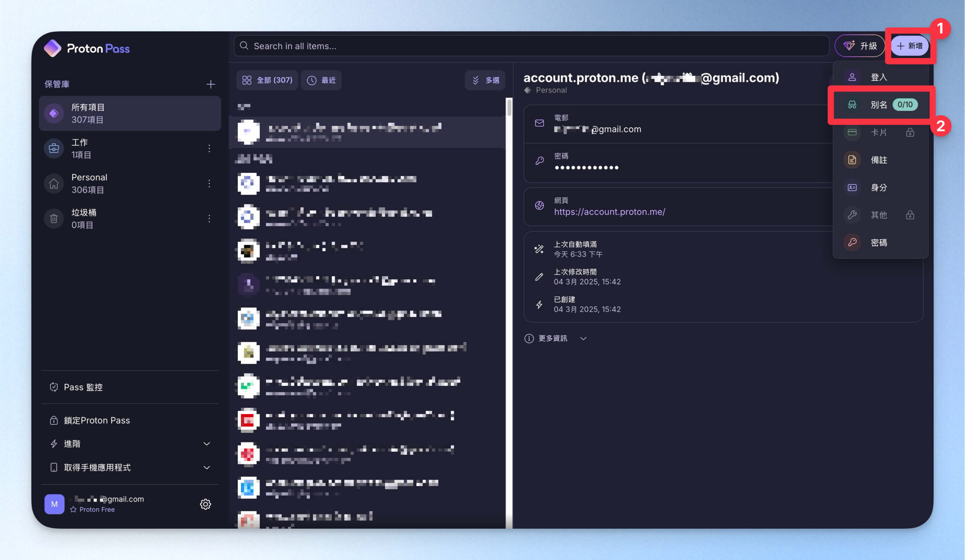Toggle 多選 multi-select mode
Viewport: 965px width, 560px height.
485,80
